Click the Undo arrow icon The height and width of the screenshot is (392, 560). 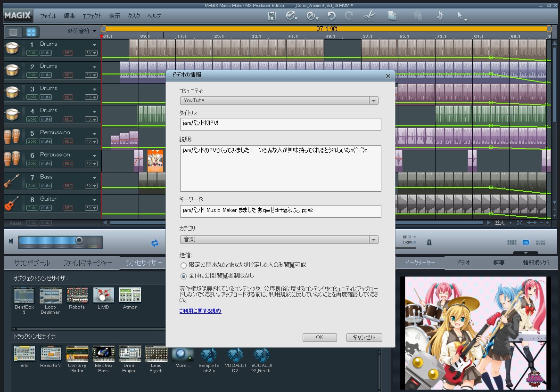pos(331,16)
